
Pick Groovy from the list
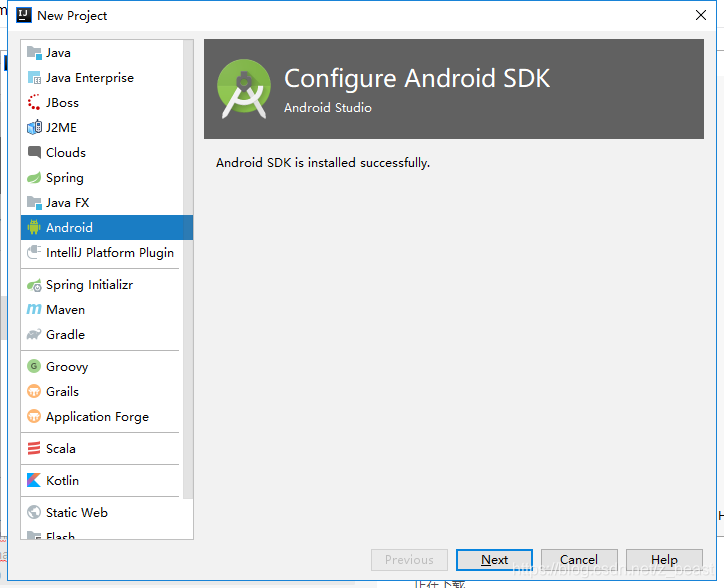click(x=102, y=367)
